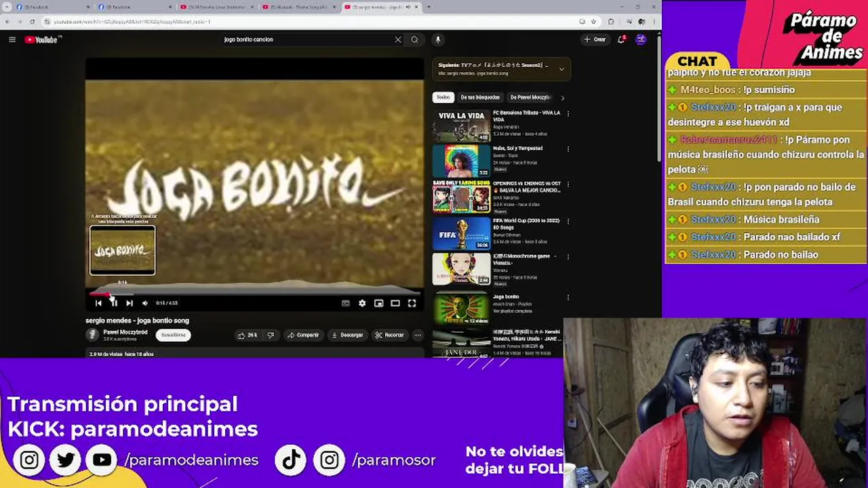The height and width of the screenshot is (488, 868).
Task: Subscribe with the Suscribirse button
Action: pos(173,335)
